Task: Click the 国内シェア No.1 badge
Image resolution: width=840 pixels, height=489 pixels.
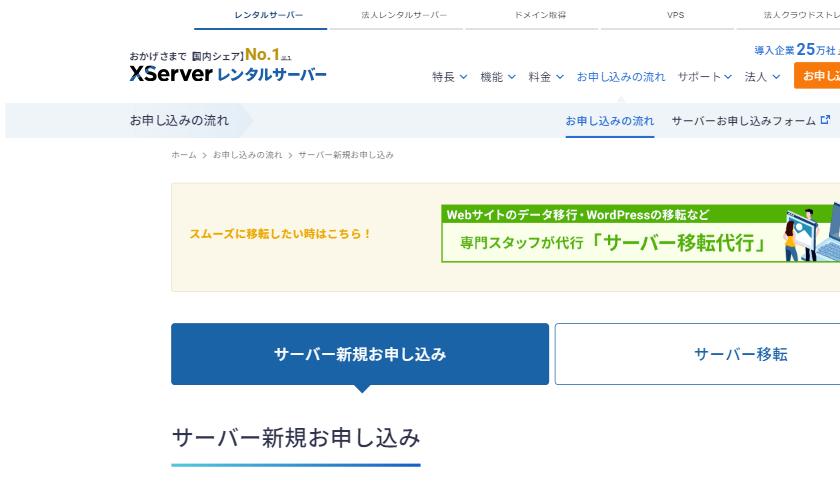Action: [x=242, y=55]
